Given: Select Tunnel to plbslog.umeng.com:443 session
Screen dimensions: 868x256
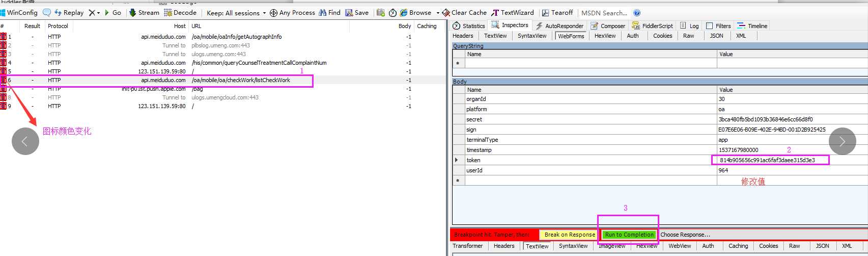Looking at the screenshot, I should (222, 45).
